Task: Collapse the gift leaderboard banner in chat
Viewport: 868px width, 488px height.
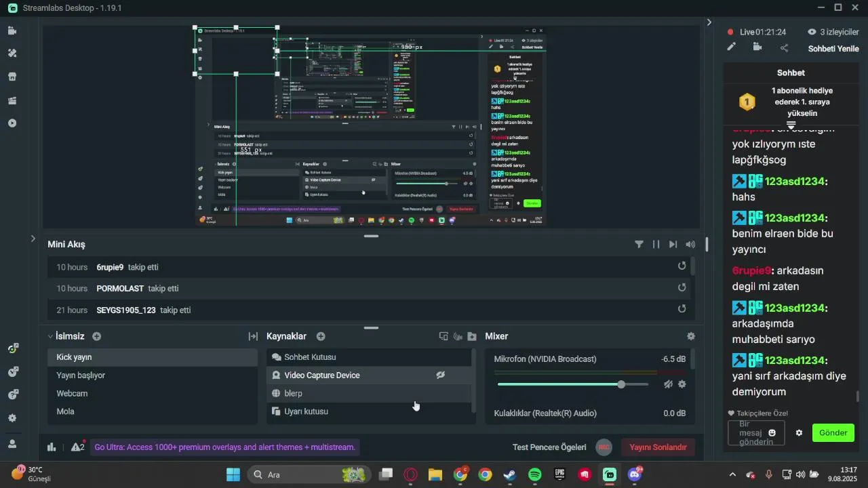Action: pyautogui.click(x=791, y=125)
